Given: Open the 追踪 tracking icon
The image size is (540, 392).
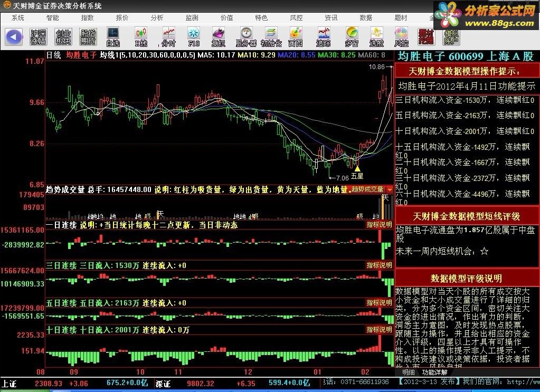Looking at the screenshot, I should tap(324, 37).
